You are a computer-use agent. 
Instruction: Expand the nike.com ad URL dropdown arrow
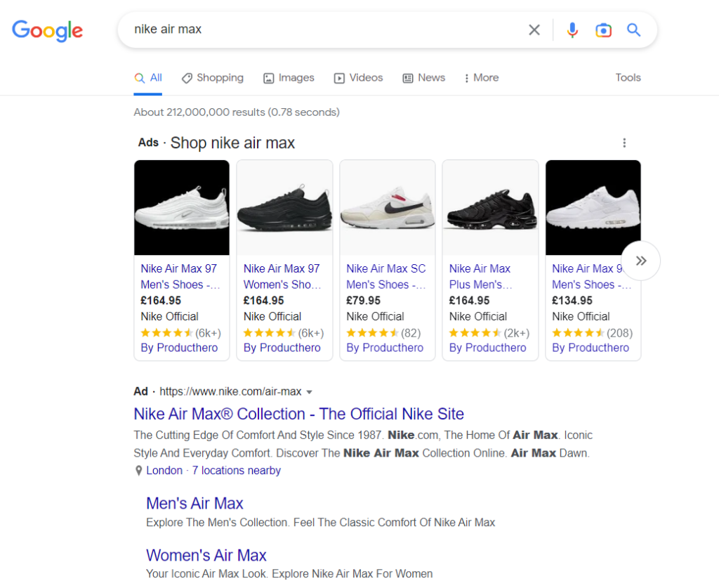point(310,392)
